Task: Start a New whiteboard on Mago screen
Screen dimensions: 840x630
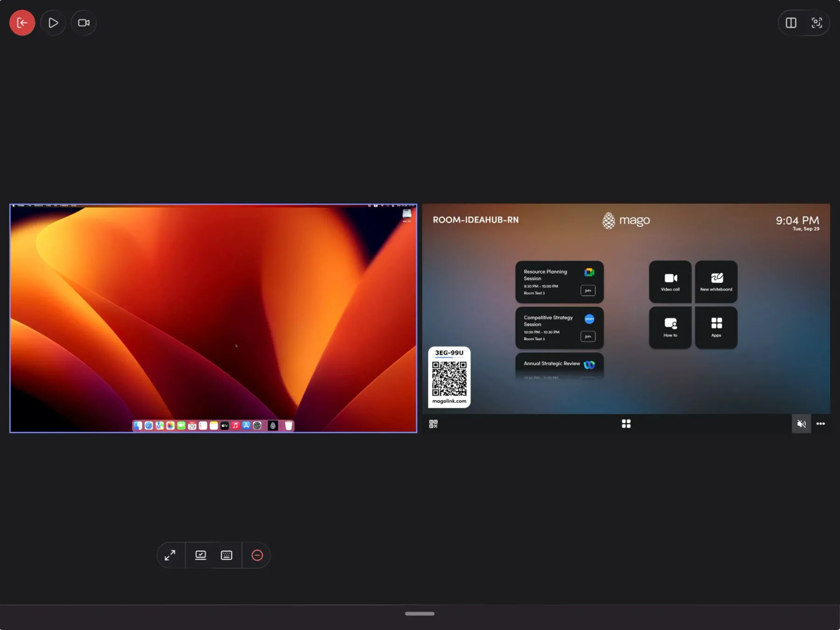Action: coord(716,282)
